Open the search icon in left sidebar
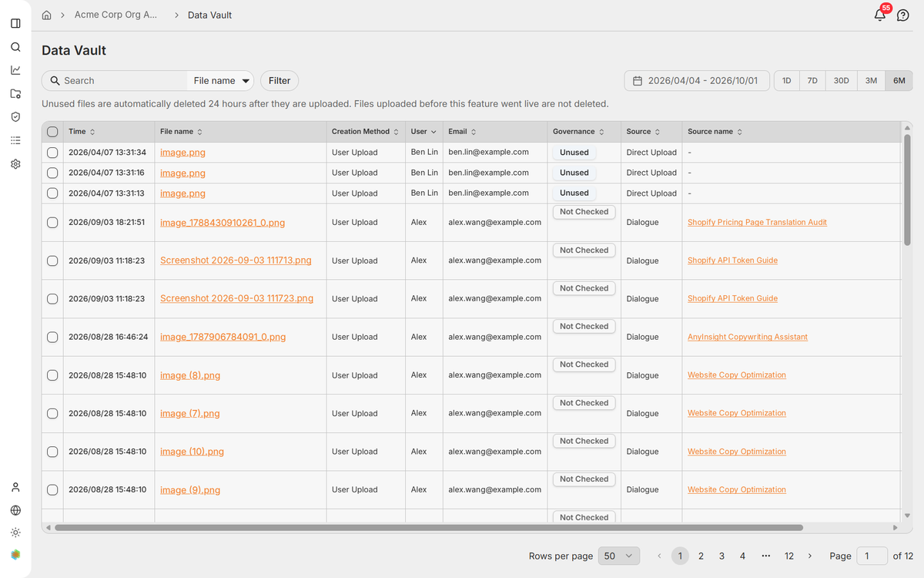The image size is (924, 578). point(15,47)
